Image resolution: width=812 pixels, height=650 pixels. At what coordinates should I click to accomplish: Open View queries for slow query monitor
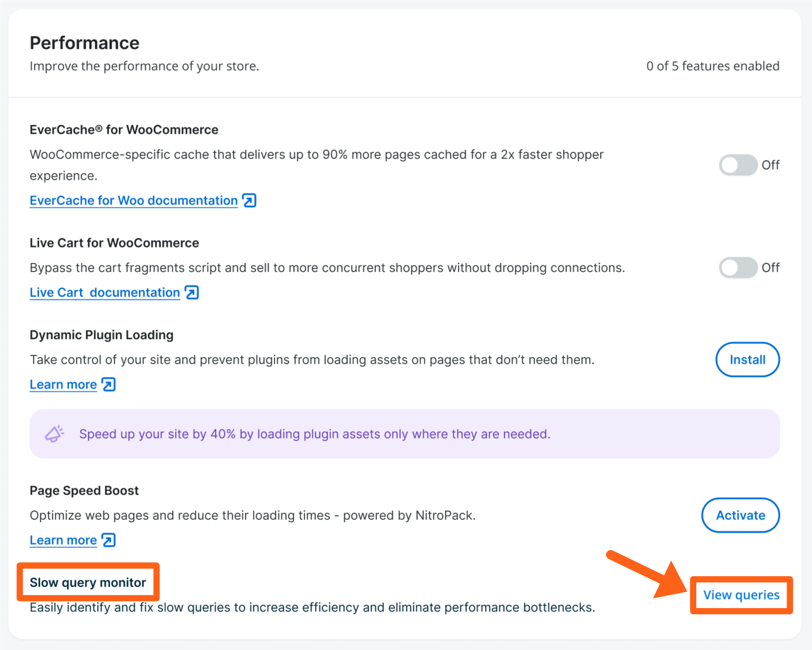pyautogui.click(x=741, y=595)
